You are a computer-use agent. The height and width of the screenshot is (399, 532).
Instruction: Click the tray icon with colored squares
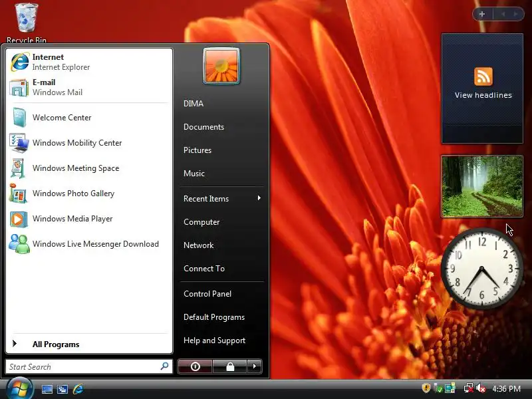pos(450,388)
